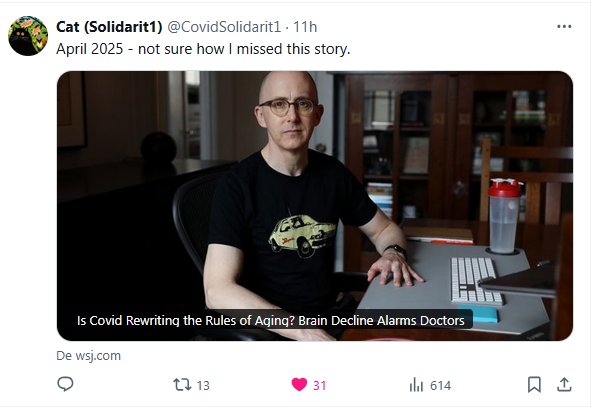Click the "De" label beside wsj.com

pos(64,356)
